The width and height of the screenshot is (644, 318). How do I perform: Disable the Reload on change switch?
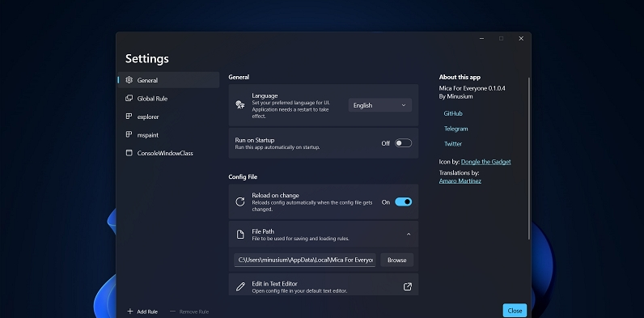click(404, 201)
